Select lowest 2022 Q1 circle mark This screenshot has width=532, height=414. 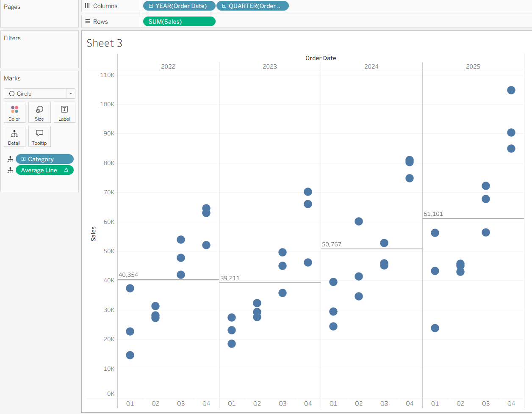[130, 355]
